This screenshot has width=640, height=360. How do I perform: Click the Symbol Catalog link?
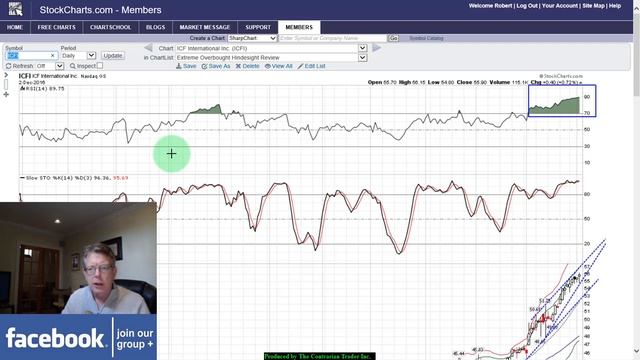(x=426, y=38)
